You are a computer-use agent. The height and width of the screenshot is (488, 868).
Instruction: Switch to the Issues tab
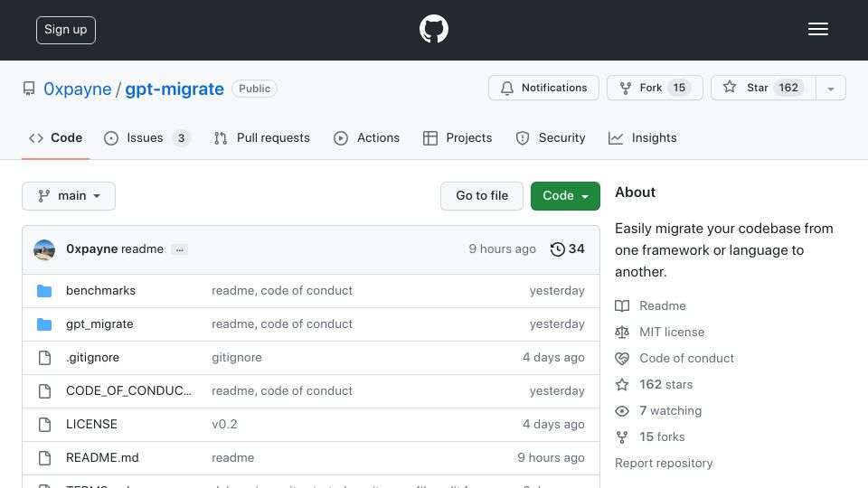pyautogui.click(x=147, y=137)
